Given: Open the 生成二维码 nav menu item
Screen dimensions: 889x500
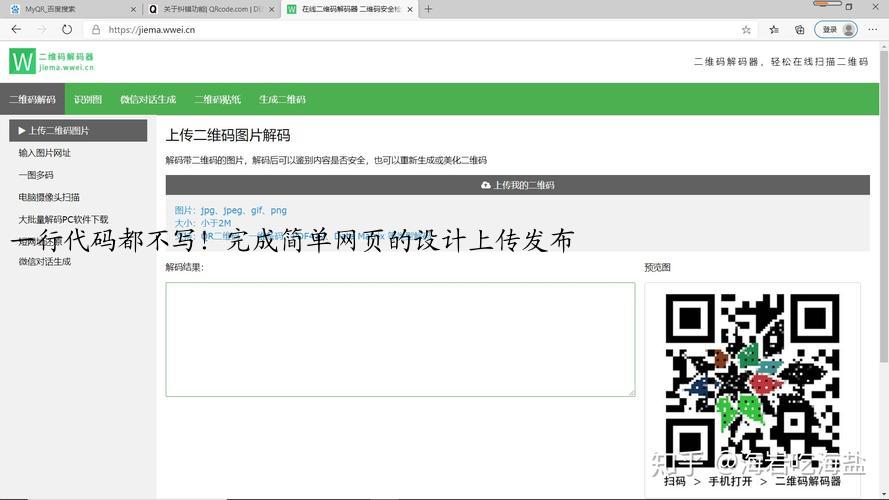Looking at the screenshot, I should click(282, 99).
